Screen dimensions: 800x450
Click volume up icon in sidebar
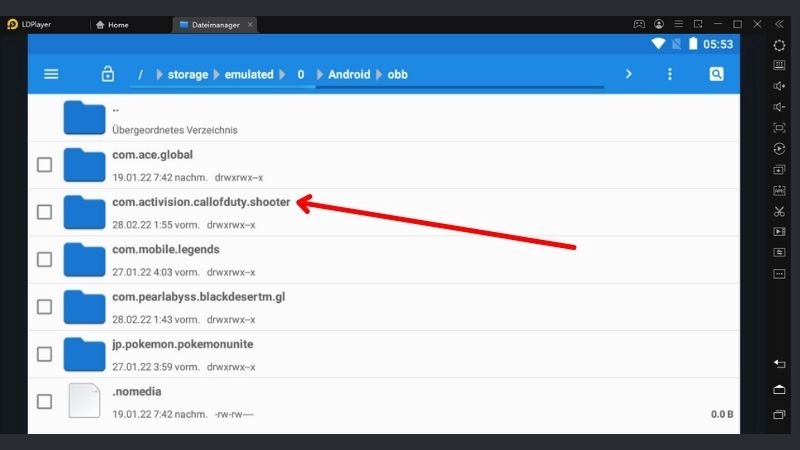779,86
